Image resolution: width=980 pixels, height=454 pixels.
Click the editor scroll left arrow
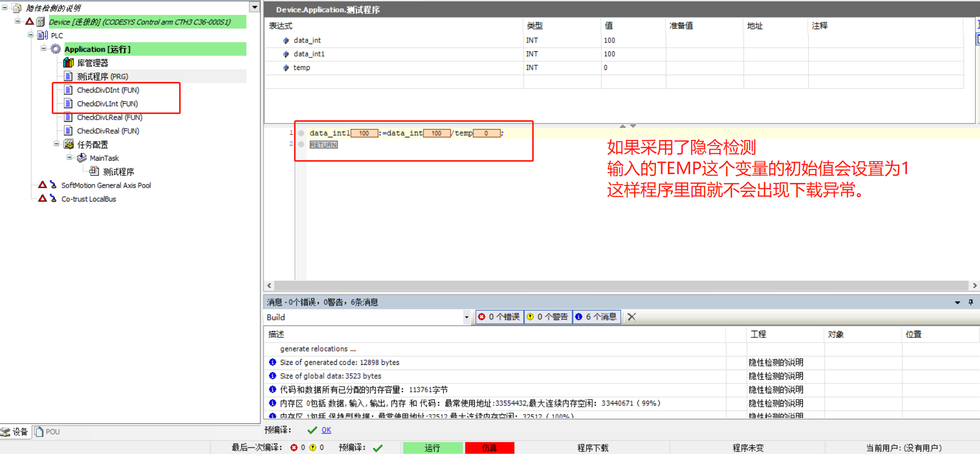(x=269, y=286)
